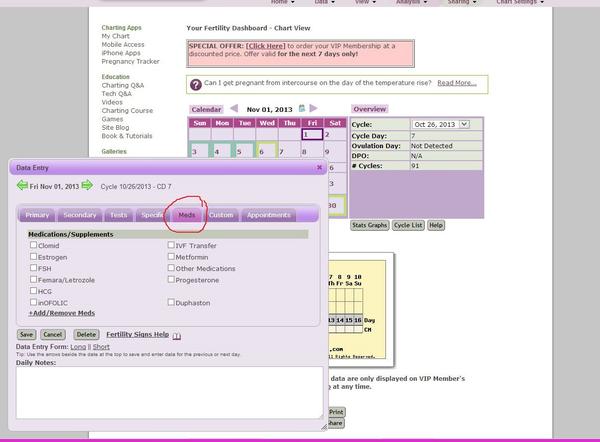
Task: Open the Appointments tab
Action: (269, 215)
